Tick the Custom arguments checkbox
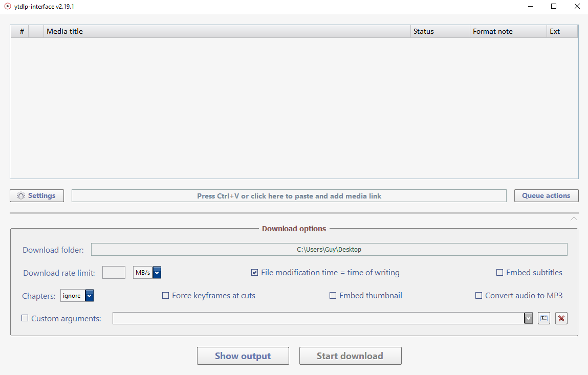Viewport: 588px width, 375px height. (25, 318)
